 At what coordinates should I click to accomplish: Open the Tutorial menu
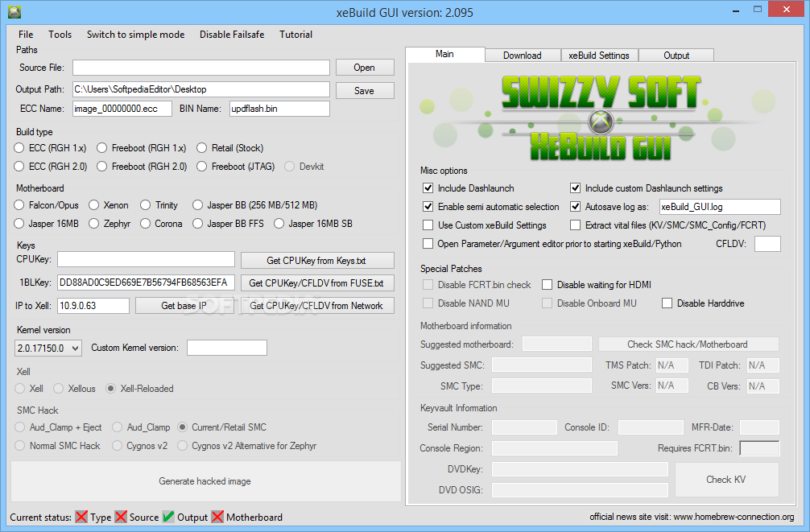(x=295, y=35)
